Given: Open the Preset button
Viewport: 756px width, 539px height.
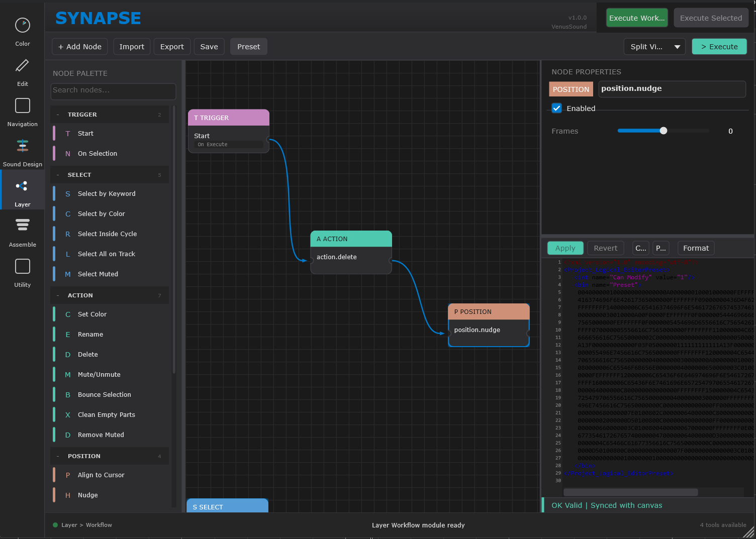Looking at the screenshot, I should [249, 47].
